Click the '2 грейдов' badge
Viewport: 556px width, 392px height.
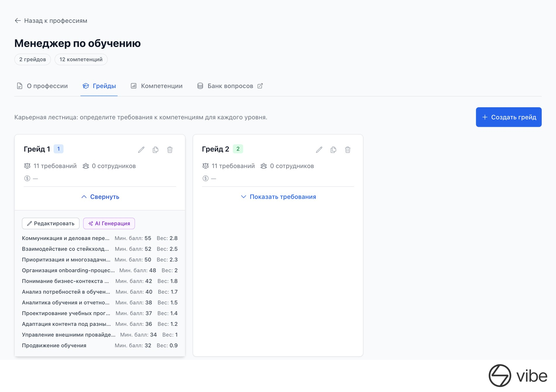[x=32, y=59]
